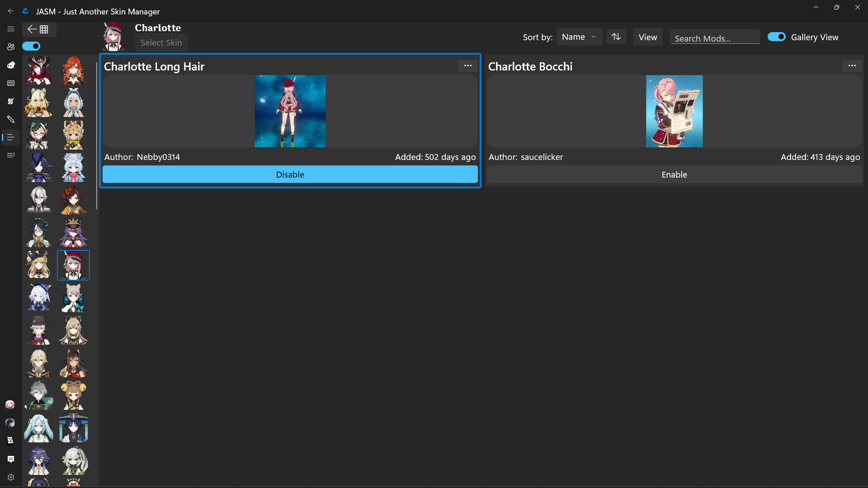Select the characters page icon in the sidebar
This screenshot has height=488, width=868.
(11, 47)
